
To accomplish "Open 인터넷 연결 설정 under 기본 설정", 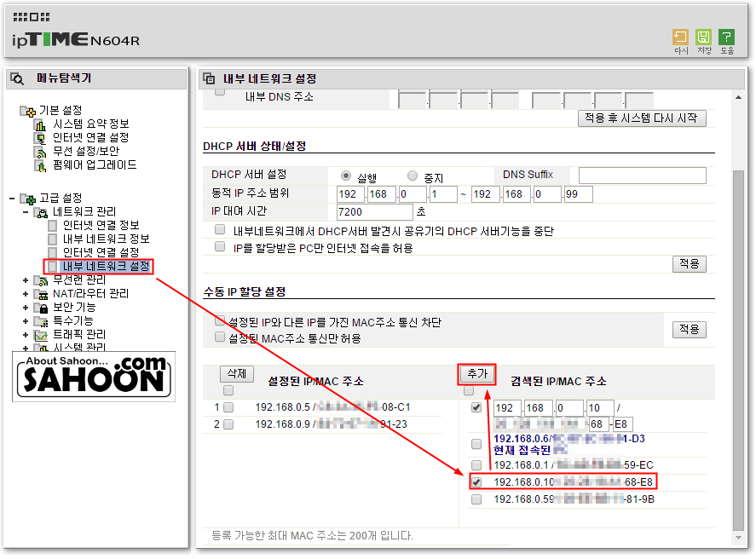I will tap(90, 138).
